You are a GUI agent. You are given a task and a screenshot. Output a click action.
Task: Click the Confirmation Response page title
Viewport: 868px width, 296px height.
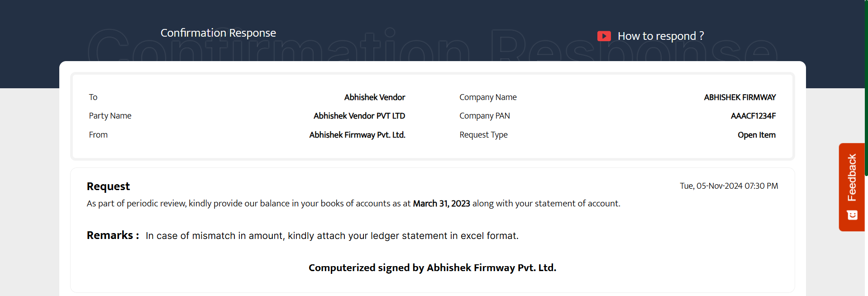pos(218,33)
